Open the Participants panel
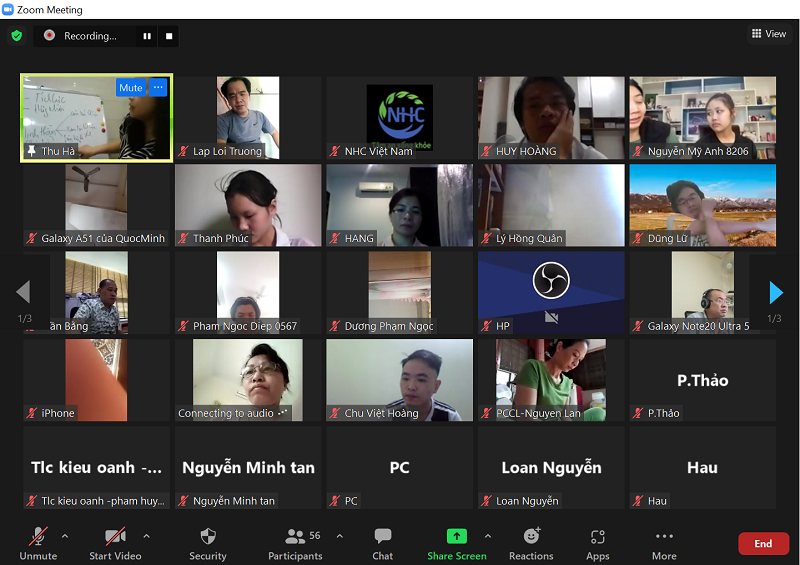800x565 pixels. click(x=296, y=543)
